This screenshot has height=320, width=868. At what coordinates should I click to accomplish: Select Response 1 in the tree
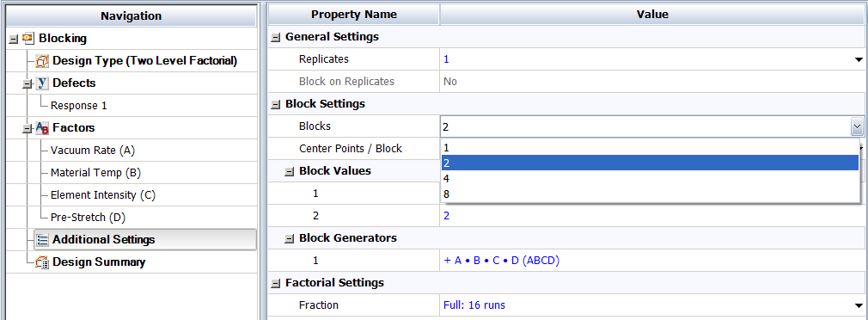78,106
